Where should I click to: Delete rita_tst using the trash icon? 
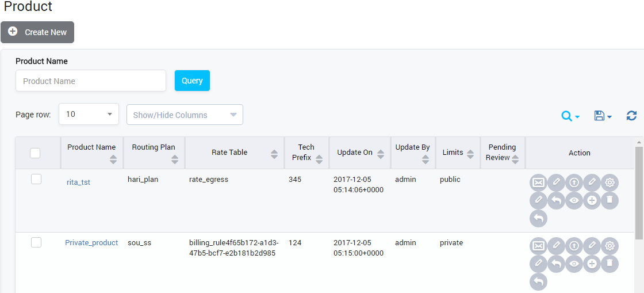tap(609, 201)
